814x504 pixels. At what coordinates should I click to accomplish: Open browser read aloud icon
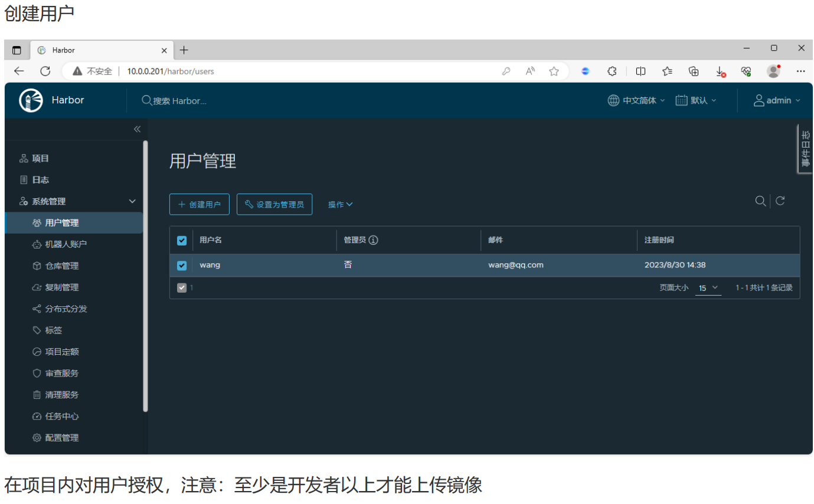tap(530, 71)
